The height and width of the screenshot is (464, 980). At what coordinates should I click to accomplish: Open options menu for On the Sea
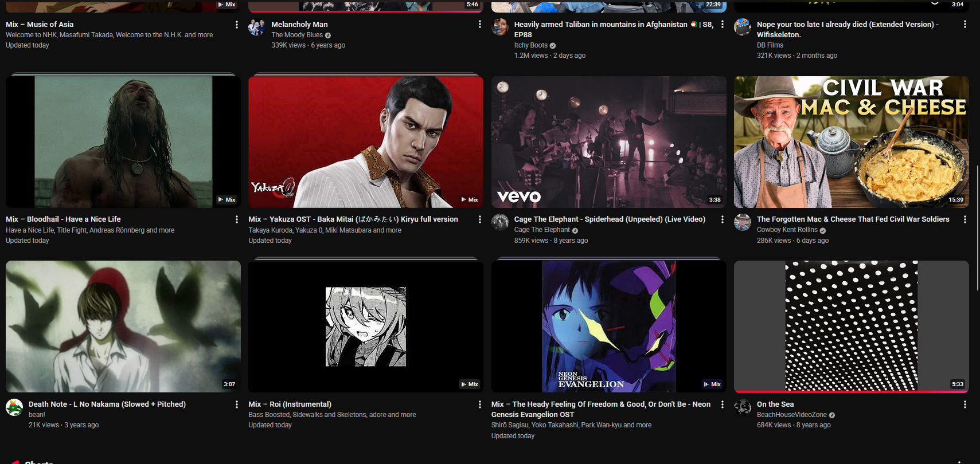click(x=965, y=404)
